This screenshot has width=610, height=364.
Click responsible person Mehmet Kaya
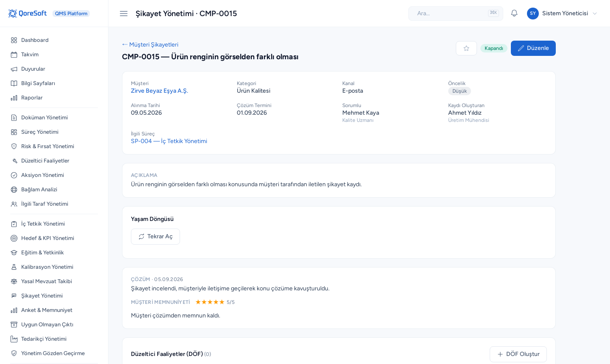pos(360,113)
